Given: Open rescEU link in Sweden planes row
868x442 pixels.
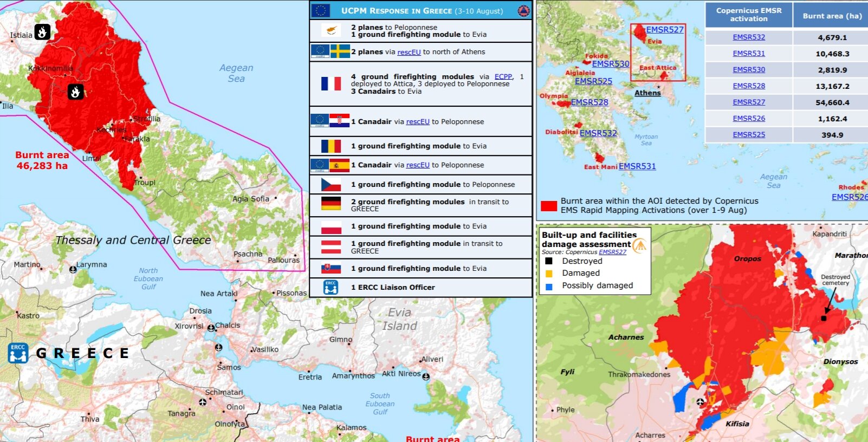Looking at the screenshot, I should (409, 52).
